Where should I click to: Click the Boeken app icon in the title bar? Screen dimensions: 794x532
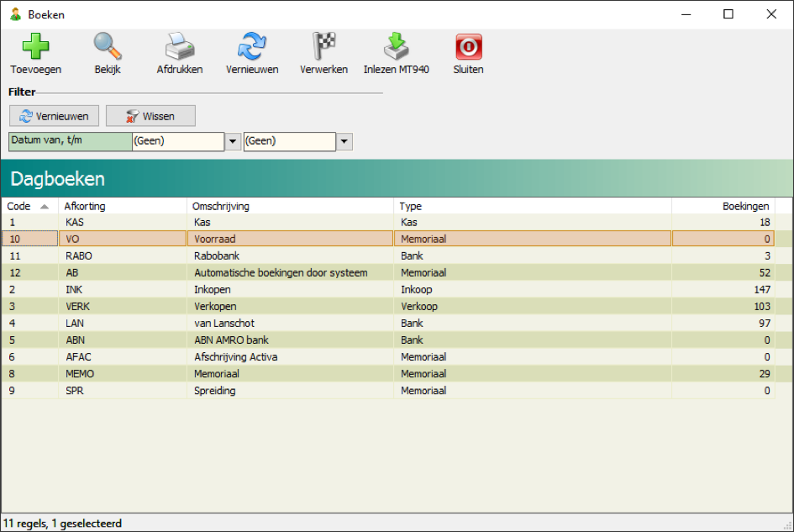[16, 14]
